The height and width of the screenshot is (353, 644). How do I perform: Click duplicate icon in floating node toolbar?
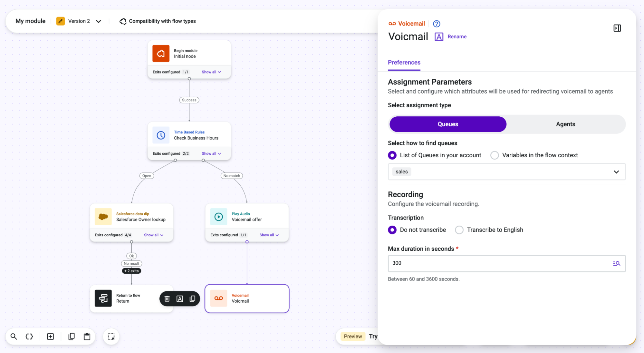pyautogui.click(x=192, y=299)
